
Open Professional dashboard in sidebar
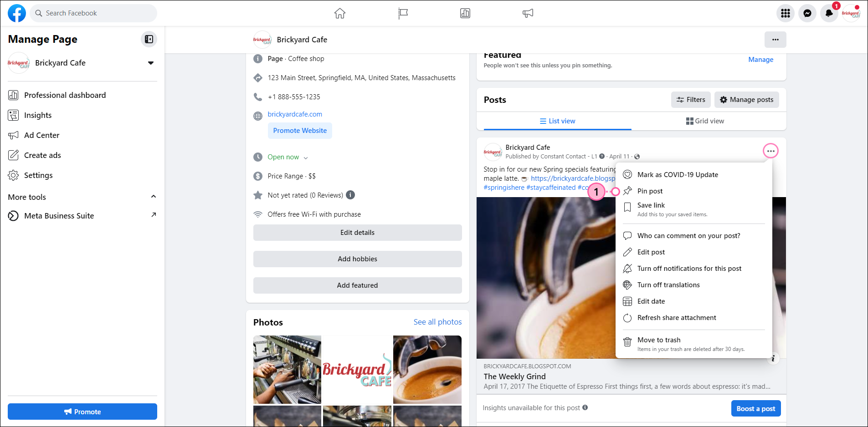tap(82, 95)
